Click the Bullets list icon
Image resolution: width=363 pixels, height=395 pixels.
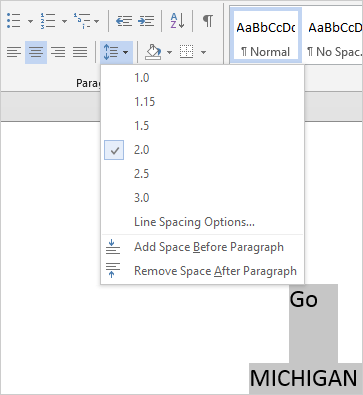click(14, 21)
